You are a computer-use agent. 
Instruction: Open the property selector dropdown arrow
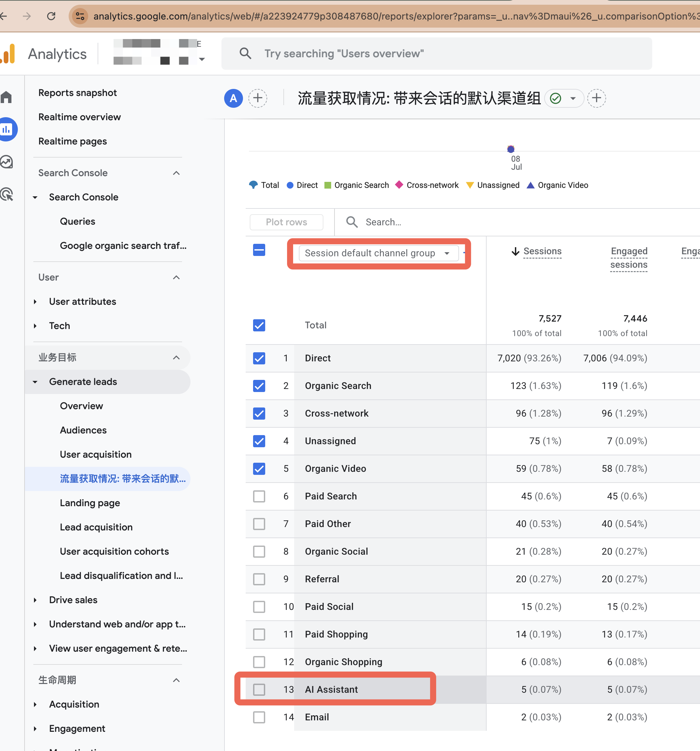click(202, 59)
